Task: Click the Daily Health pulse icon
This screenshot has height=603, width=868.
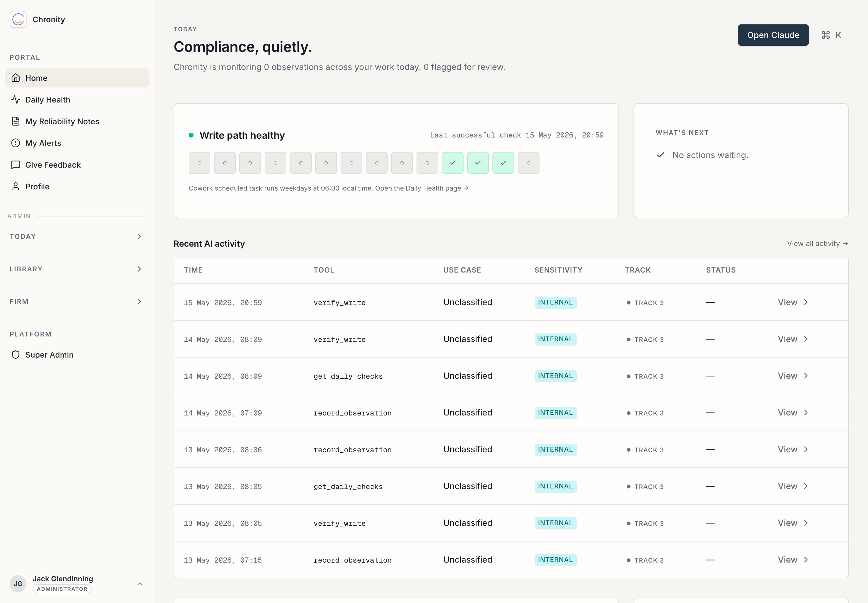Action: pos(15,99)
